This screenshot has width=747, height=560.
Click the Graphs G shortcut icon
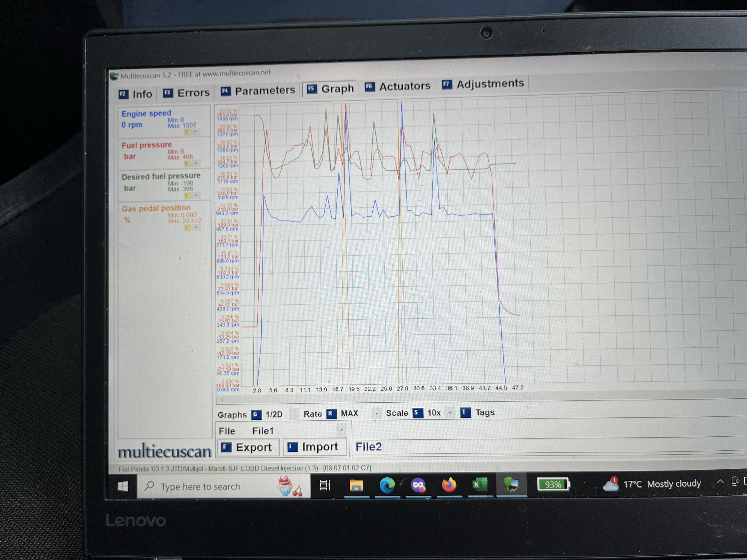[256, 414]
